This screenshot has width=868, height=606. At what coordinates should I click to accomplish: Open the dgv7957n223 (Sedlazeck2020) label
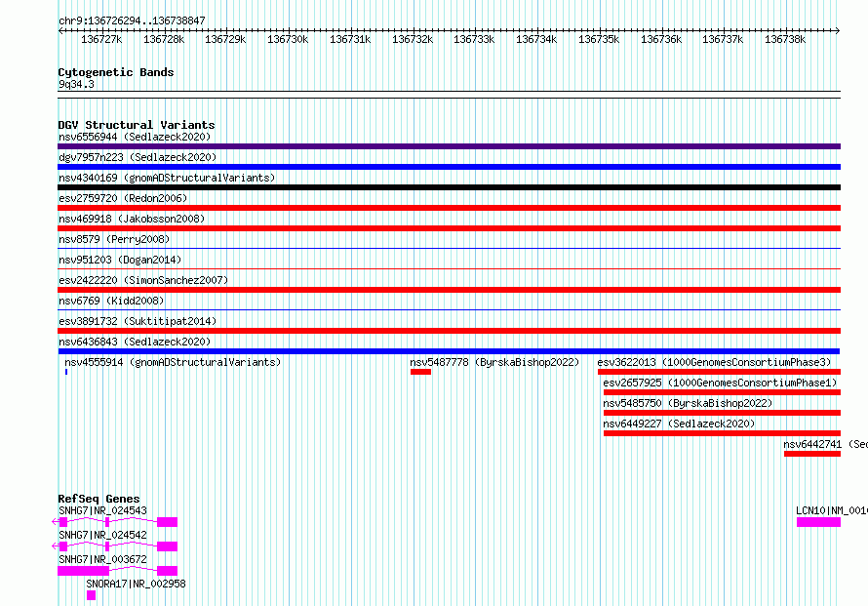click(138, 157)
